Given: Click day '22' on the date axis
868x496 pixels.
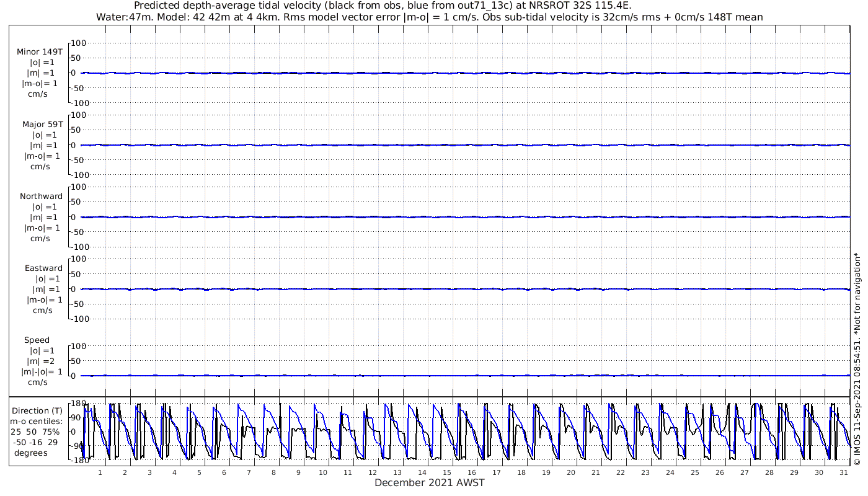Looking at the screenshot, I should [x=621, y=472].
